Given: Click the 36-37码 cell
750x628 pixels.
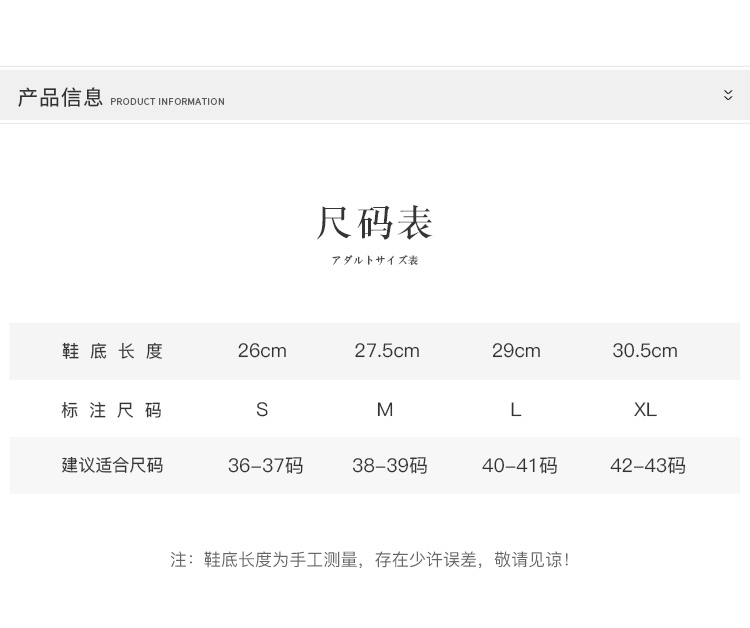Looking at the screenshot, I should point(265,465).
